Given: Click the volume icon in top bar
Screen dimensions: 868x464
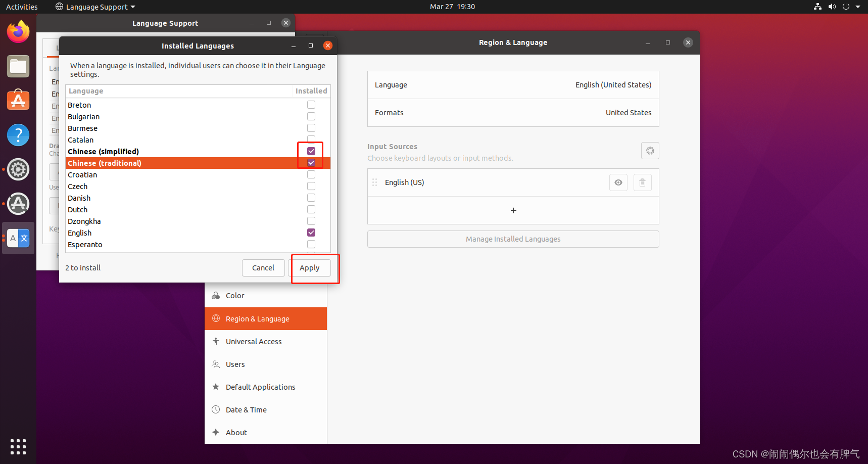Looking at the screenshot, I should tap(832, 7).
